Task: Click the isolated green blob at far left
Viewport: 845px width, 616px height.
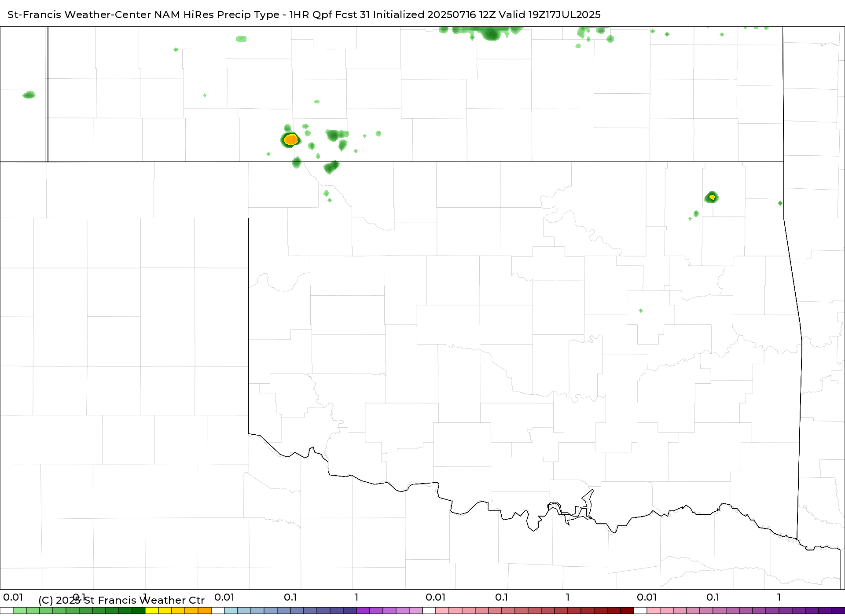Action: point(29,95)
